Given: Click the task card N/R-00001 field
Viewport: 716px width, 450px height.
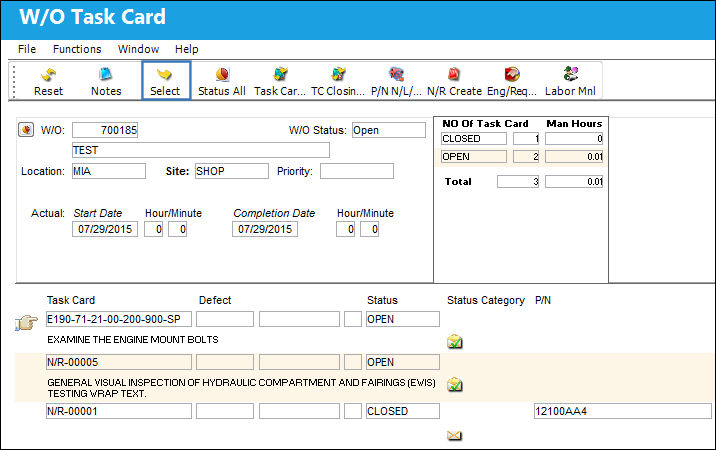Looking at the screenshot, I should (119, 411).
